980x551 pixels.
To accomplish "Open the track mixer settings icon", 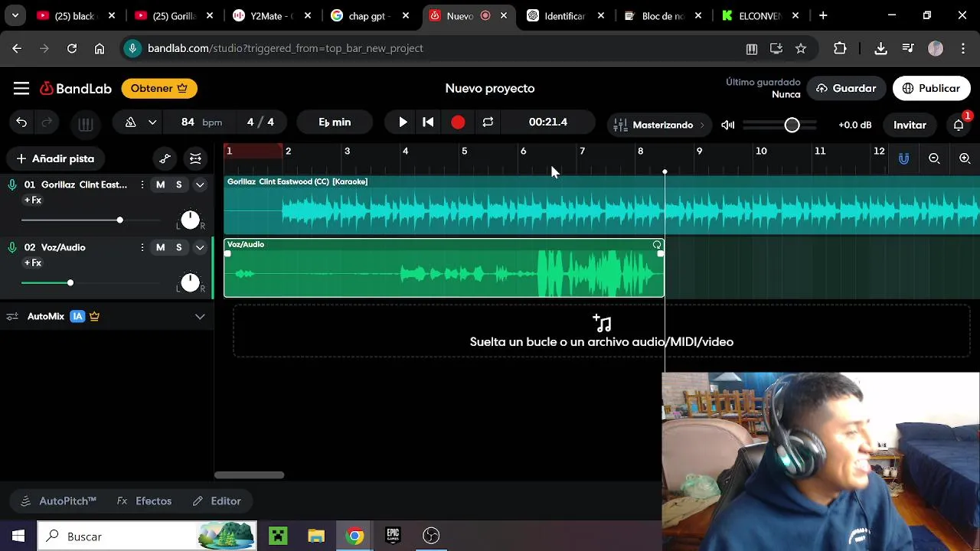I will pyautogui.click(x=195, y=159).
